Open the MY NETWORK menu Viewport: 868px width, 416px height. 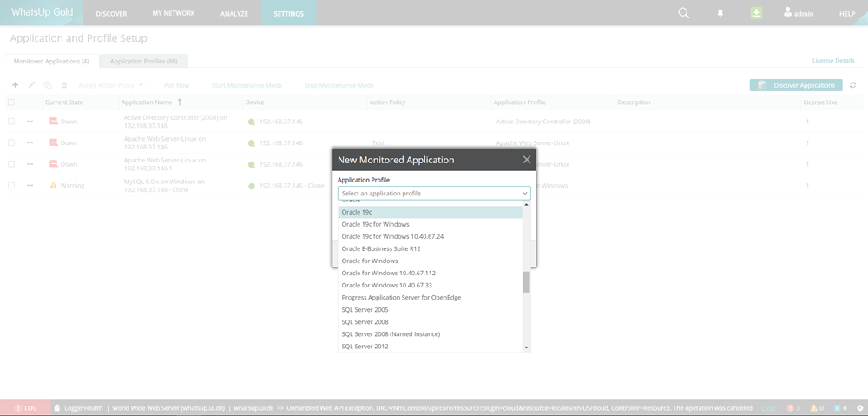point(174,13)
